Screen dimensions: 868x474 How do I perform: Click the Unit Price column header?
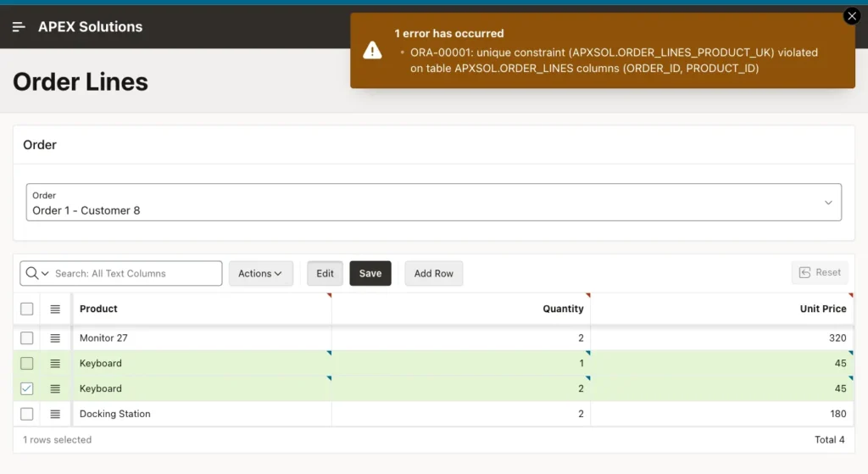(722, 309)
